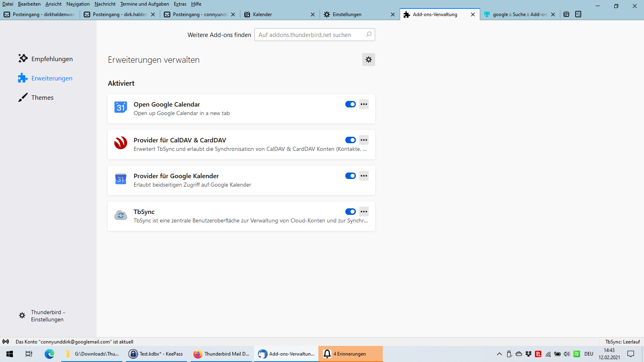Click the Provider für Google Kalender icon
Screen dimensions: 644x362
tap(121, 179)
